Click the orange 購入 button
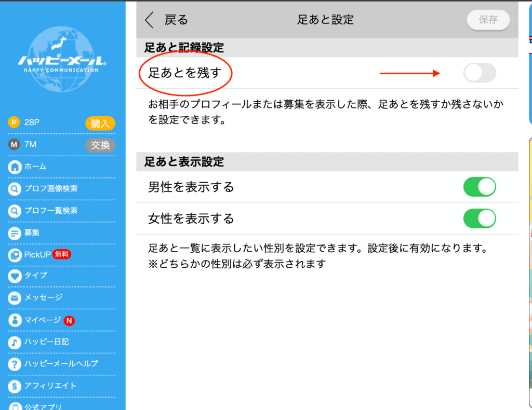Viewport: 532px width, 410px height. (100, 124)
